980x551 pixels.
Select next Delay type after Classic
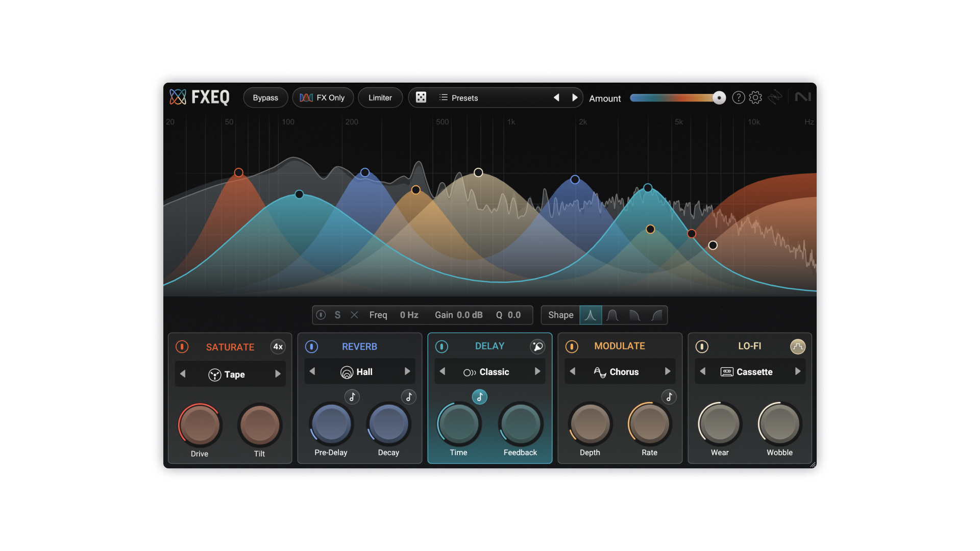[537, 371]
